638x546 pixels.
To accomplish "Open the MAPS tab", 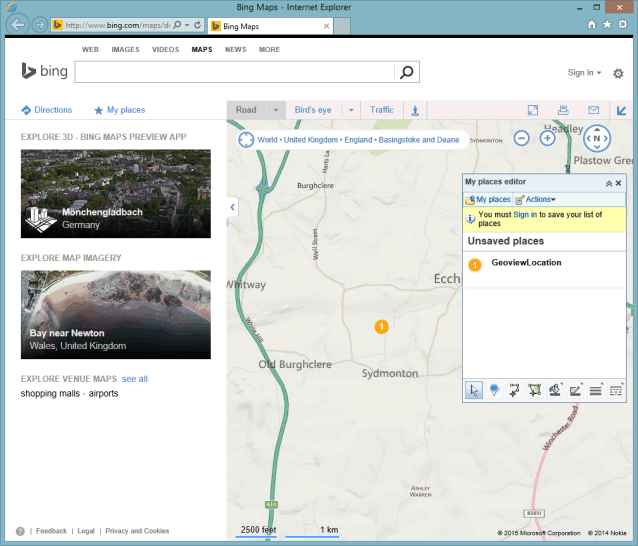I will pyautogui.click(x=202, y=50).
